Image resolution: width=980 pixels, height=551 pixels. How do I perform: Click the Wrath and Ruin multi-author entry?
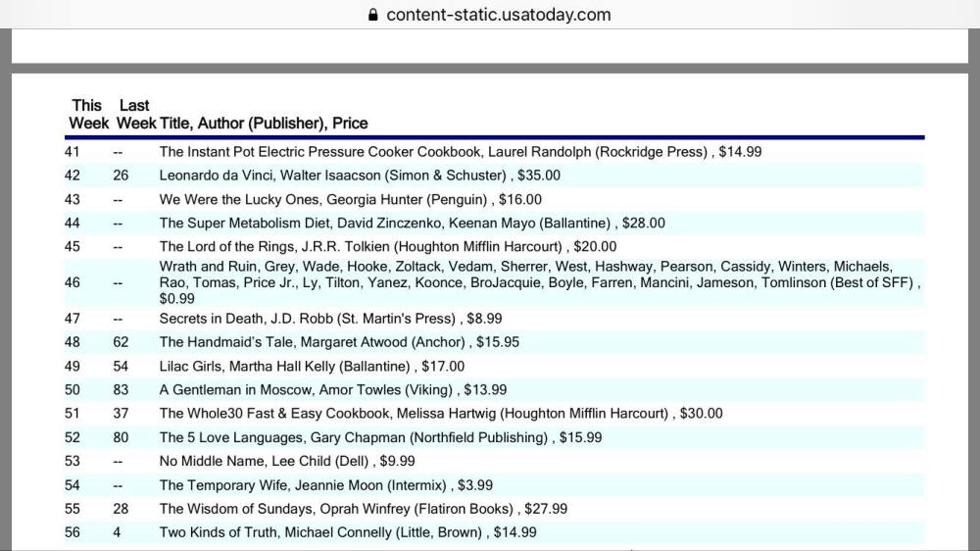tap(539, 282)
